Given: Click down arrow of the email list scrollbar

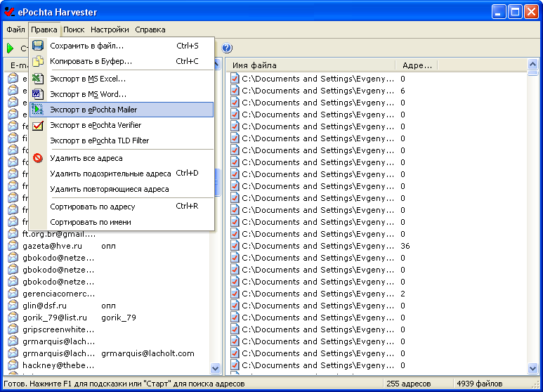Looking at the screenshot, I should pyautogui.click(x=216, y=367).
